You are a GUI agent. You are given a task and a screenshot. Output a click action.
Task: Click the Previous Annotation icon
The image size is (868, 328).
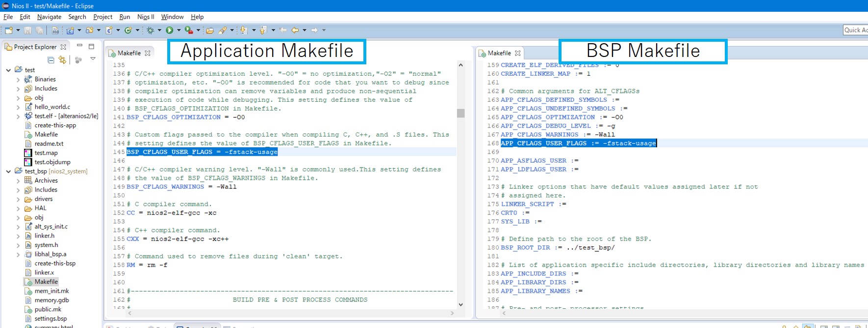[x=263, y=30]
